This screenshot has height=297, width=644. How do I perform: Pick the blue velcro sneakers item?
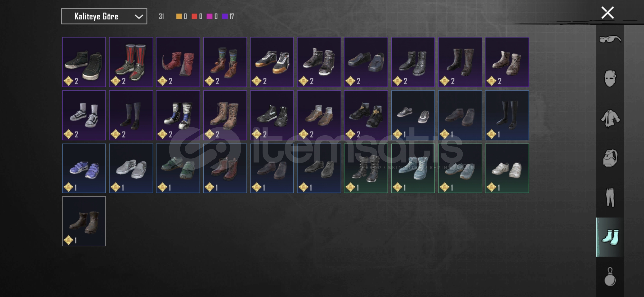pyautogui.click(x=84, y=168)
